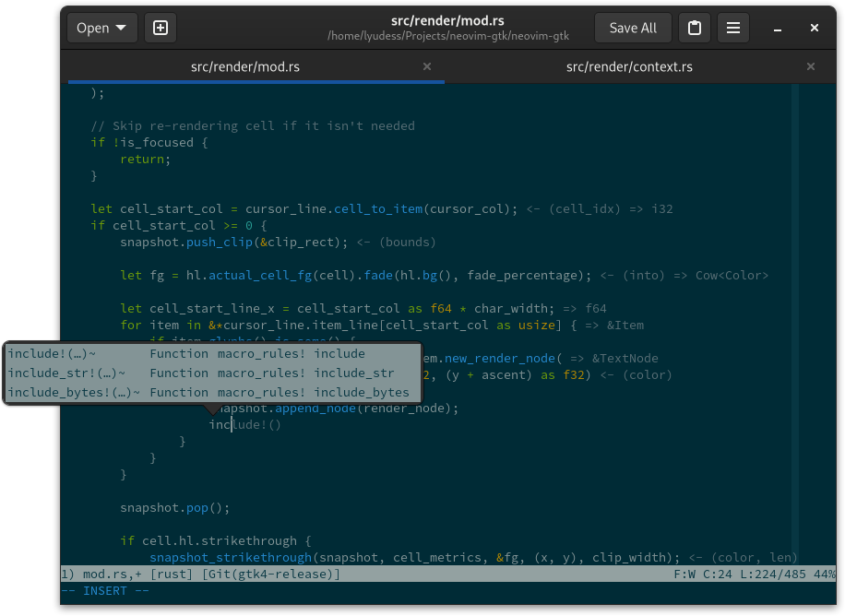Place cursor on 'snapshot.pop();' line
This screenshot has width=845, height=616.
click(x=174, y=508)
